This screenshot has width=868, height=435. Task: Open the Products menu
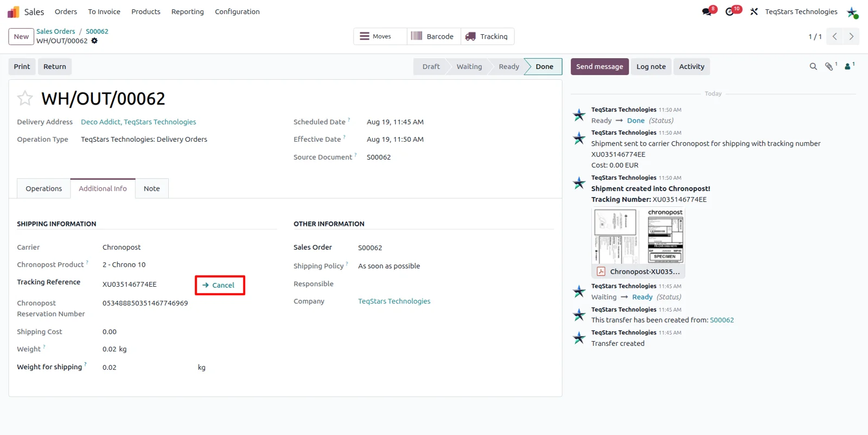click(146, 12)
